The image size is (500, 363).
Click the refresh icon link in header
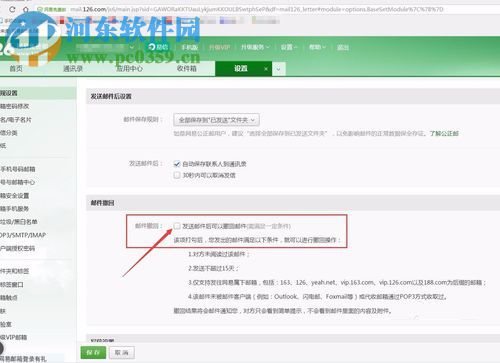(x=158, y=47)
